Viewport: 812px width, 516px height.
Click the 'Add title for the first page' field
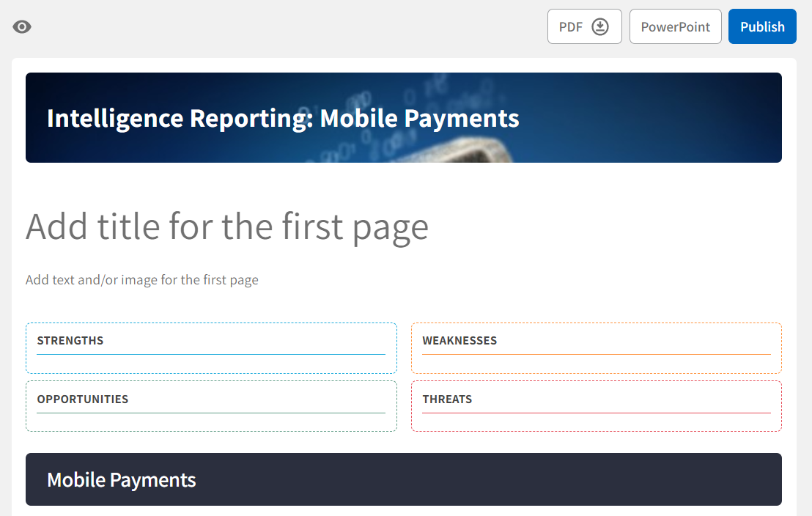[227, 226]
